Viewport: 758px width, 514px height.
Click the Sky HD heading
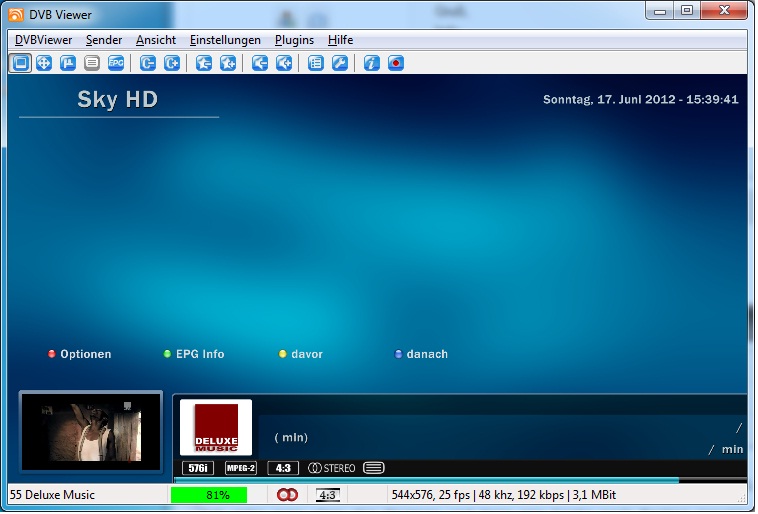(117, 100)
